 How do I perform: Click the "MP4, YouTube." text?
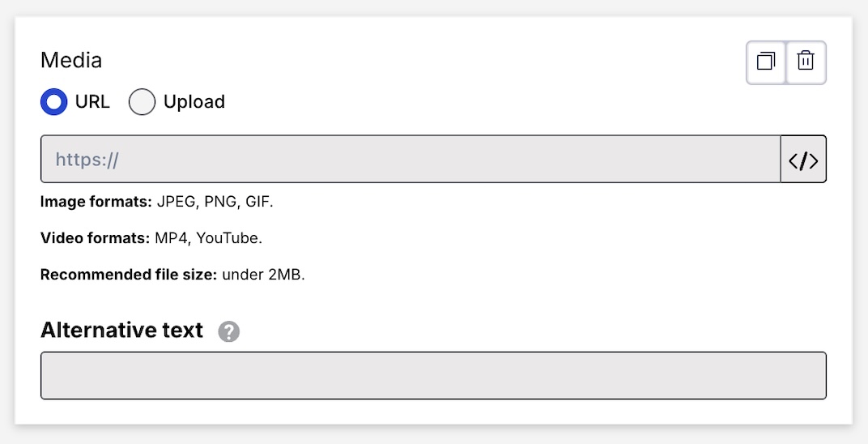[209, 238]
